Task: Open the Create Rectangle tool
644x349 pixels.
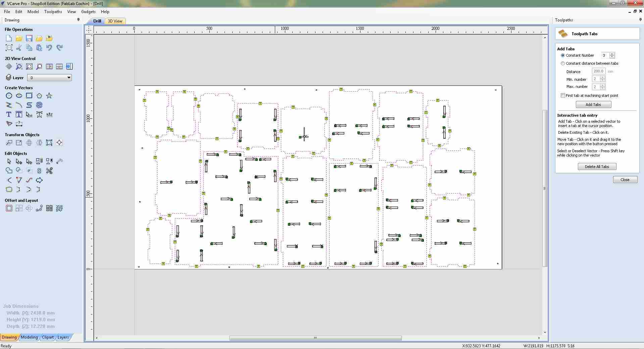Action: 29,96
